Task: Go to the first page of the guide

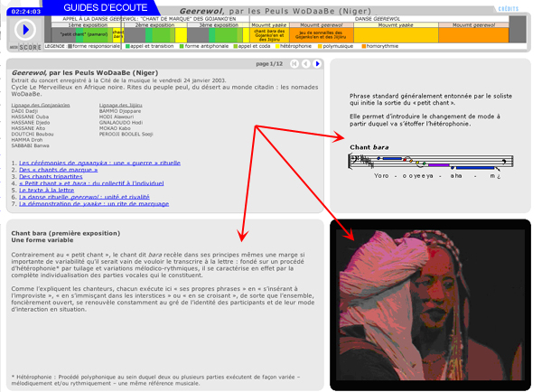Action: pyautogui.click(x=294, y=63)
